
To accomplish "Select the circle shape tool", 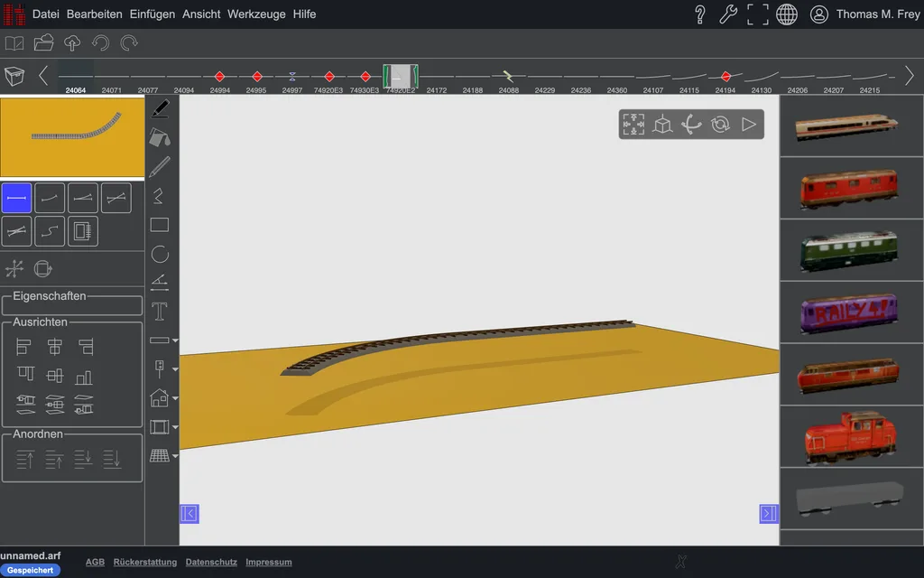I will [160, 254].
